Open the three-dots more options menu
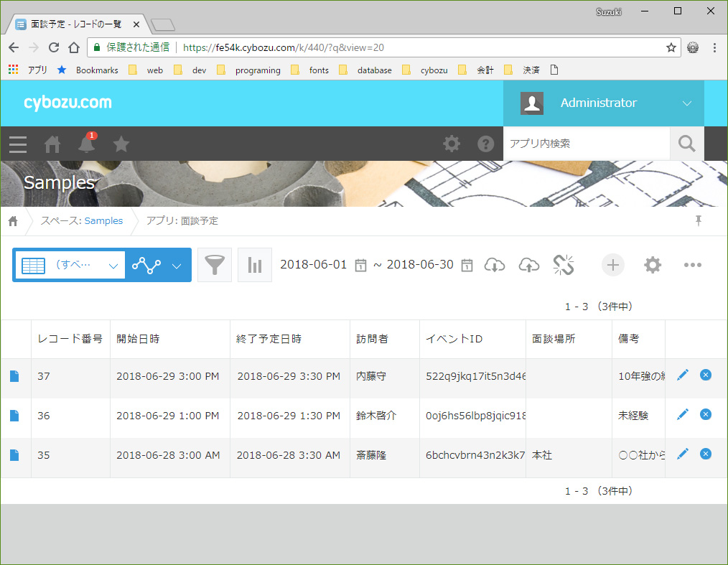Screen dimensions: 728x565 pos(692,265)
